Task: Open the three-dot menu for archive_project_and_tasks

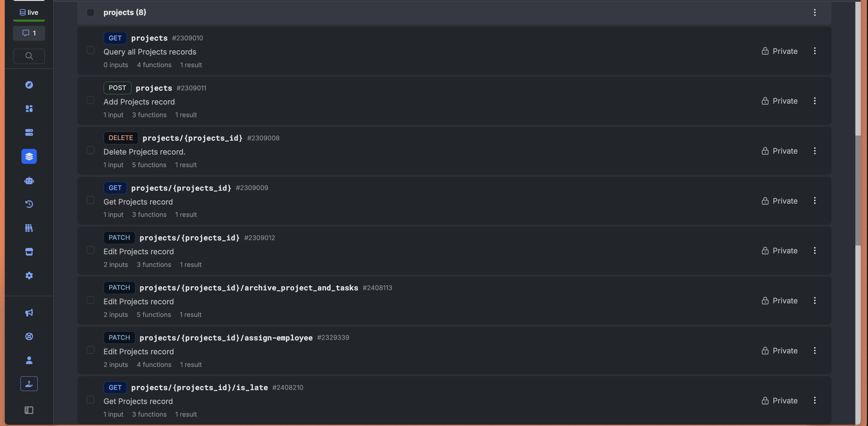Action: 814,300
